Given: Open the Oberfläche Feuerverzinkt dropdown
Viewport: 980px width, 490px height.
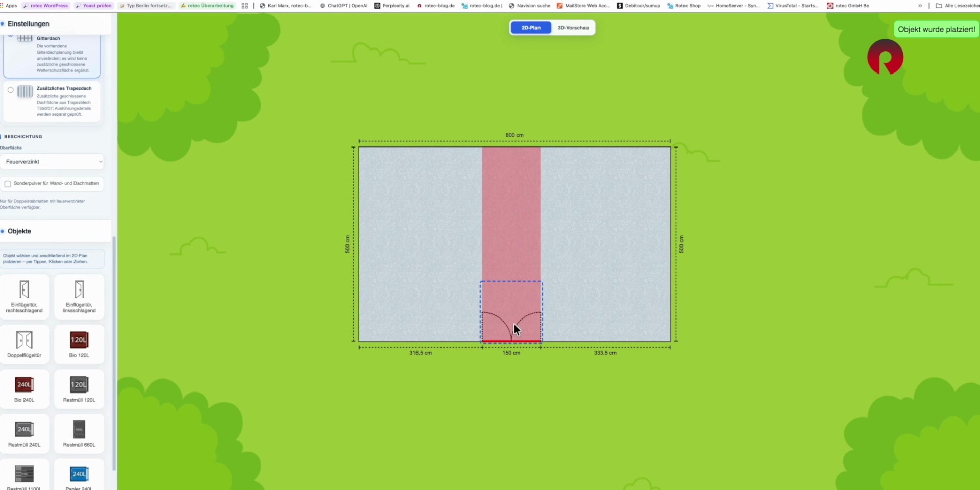Looking at the screenshot, I should point(52,162).
